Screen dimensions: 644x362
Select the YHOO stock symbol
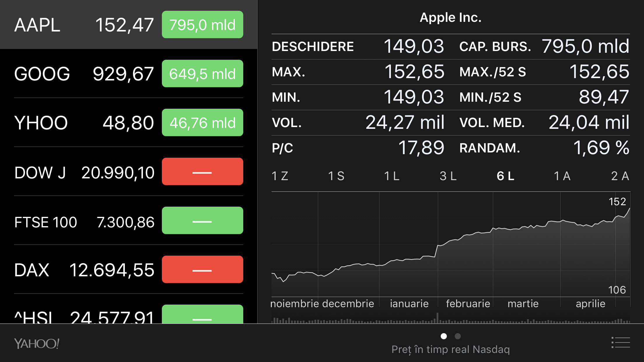[x=41, y=123]
